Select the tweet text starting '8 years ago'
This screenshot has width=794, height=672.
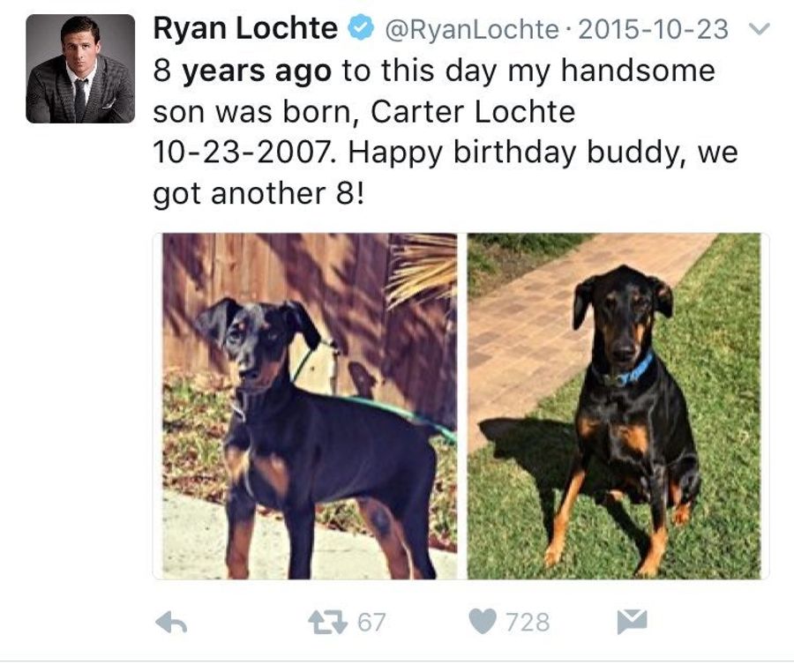pyautogui.click(x=446, y=131)
